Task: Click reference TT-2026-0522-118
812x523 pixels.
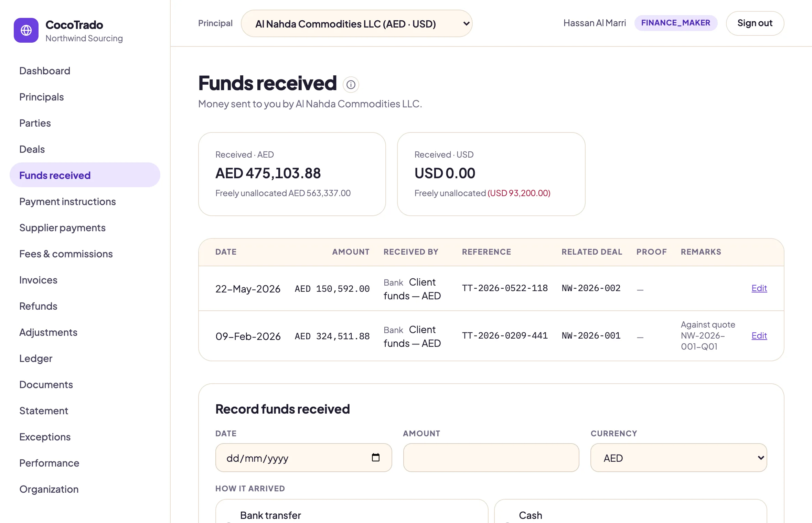Action: click(x=505, y=288)
